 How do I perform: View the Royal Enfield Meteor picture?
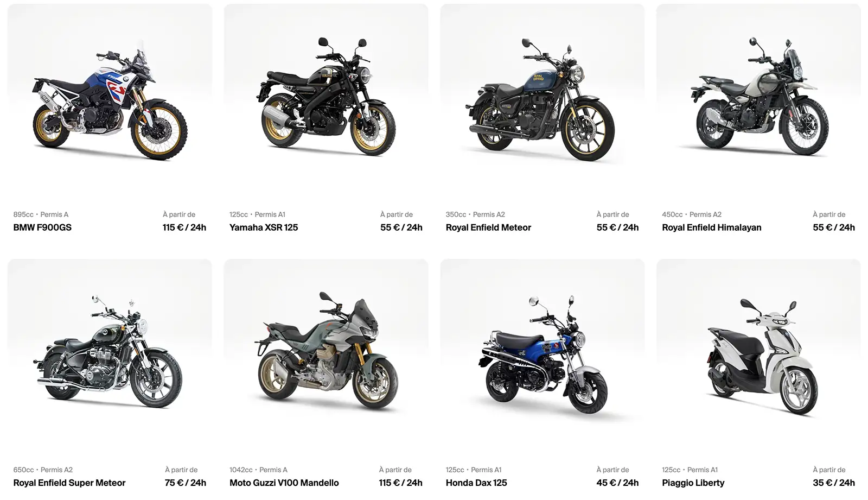pos(542,100)
